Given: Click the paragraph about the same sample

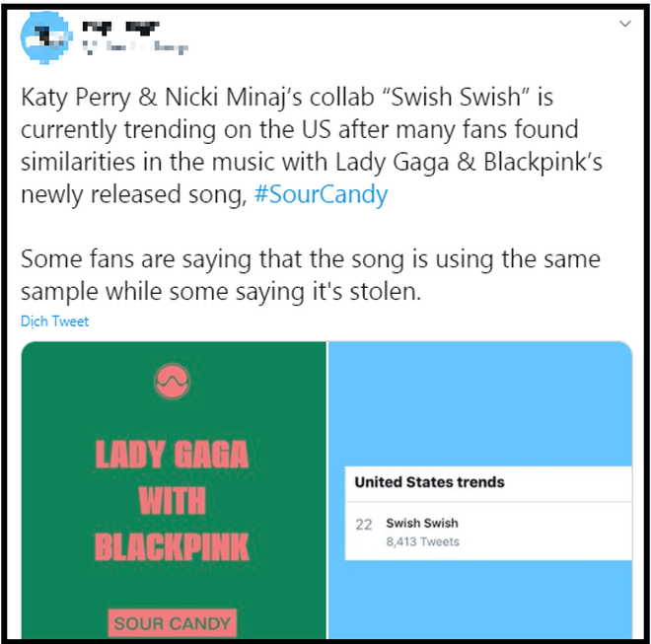Looking at the screenshot, I should coord(311,275).
